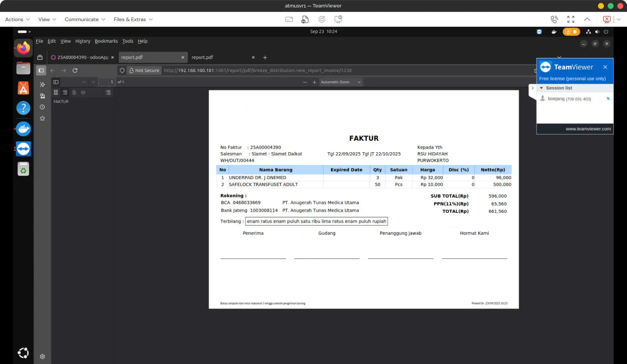Toggle the PDF viewer sidebar
627x364 pixels.
(x=56, y=82)
